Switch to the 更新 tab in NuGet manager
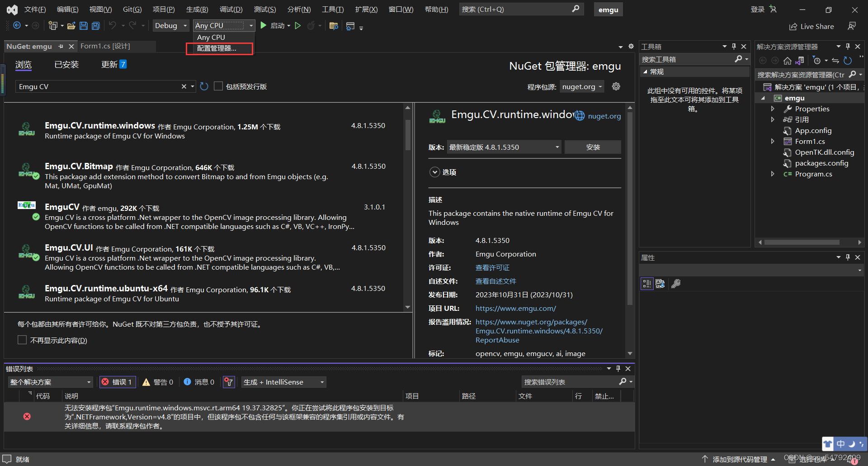Viewport: 868px width, 466px height. click(110, 64)
